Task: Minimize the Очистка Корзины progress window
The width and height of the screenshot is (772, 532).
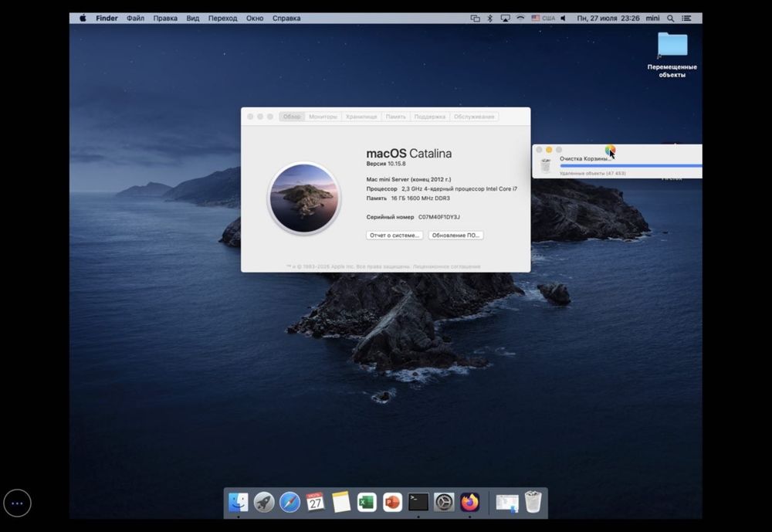Action: [x=549, y=150]
